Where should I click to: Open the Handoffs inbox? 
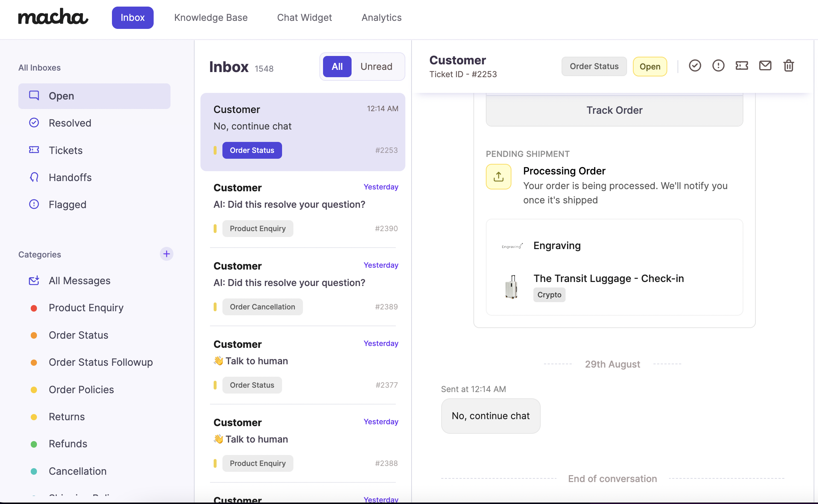(70, 177)
